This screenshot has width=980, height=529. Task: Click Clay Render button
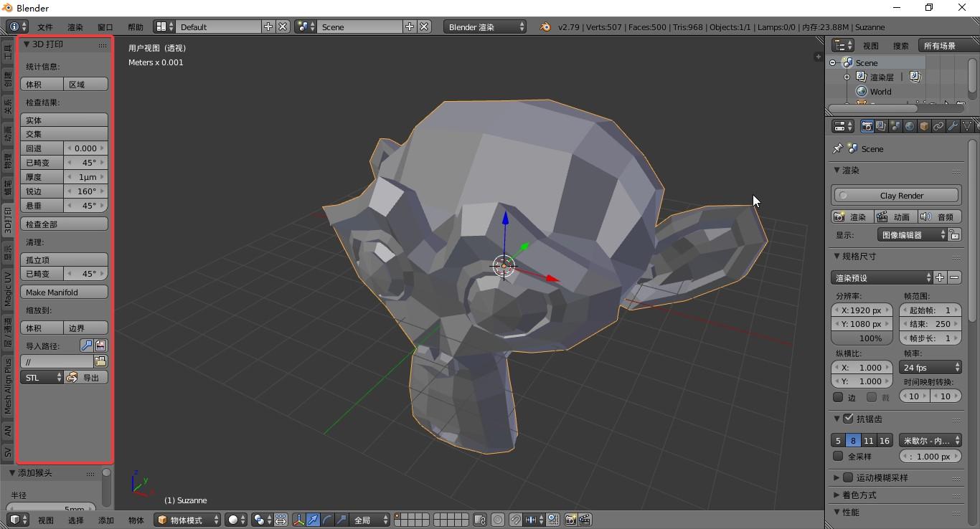896,195
